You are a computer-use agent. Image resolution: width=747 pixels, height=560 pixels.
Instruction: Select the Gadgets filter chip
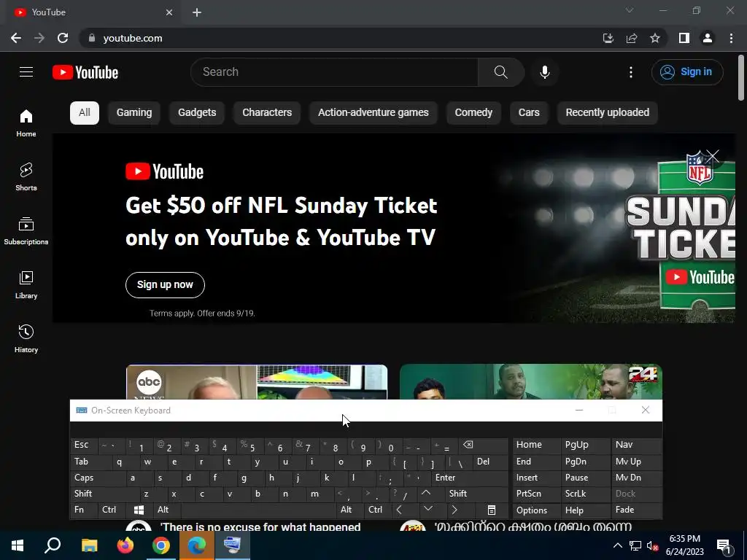click(x=197, y=113)
